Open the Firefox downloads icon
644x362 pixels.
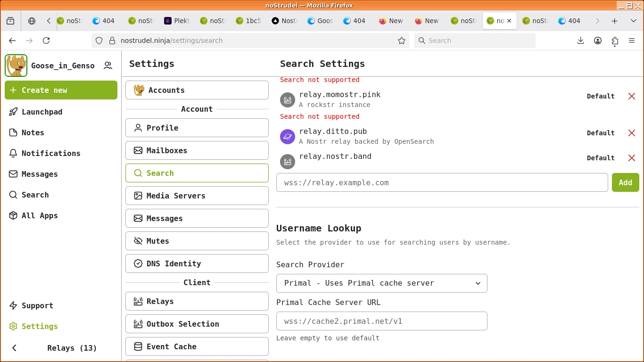point(581,41)
